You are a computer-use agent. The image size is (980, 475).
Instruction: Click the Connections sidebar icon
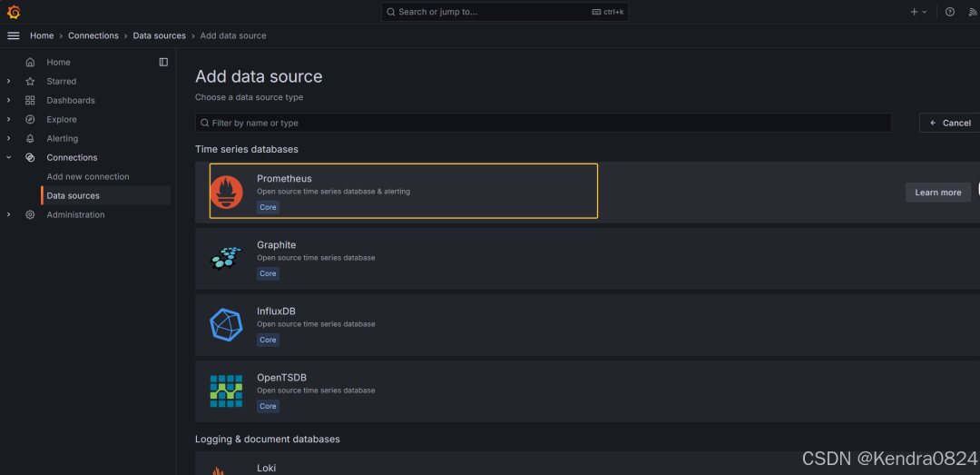(x=30, y=158)
